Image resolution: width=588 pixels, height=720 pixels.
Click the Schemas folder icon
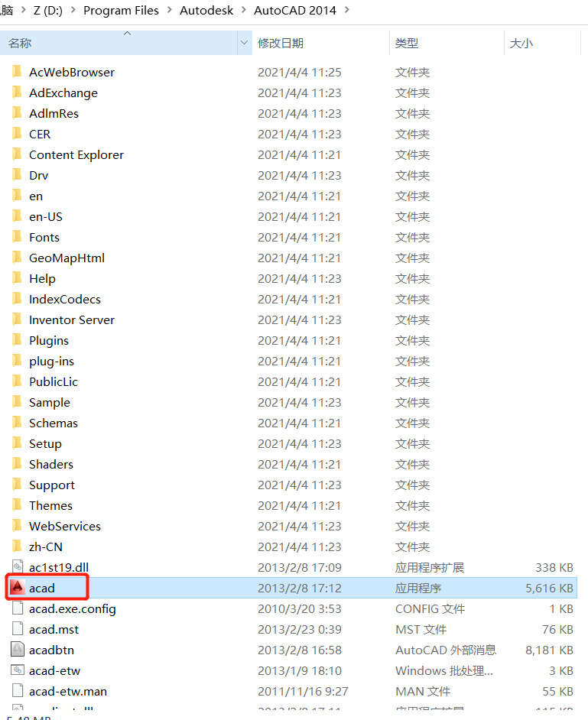click(x=17, y=423)
